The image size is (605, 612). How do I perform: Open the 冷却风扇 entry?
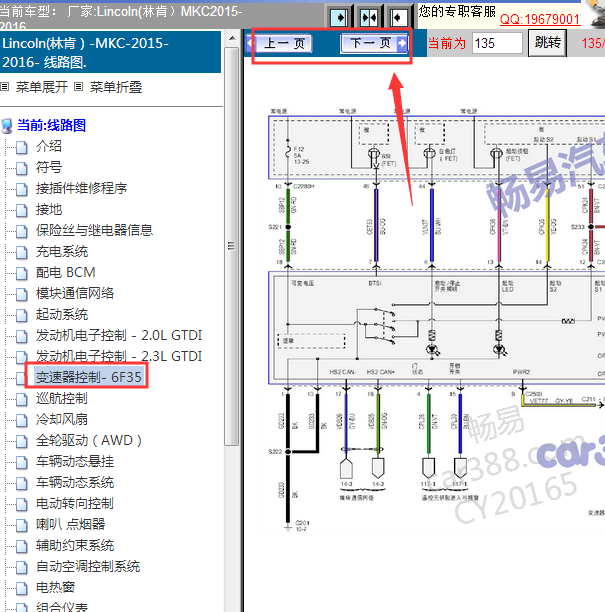tap(62, 419)
